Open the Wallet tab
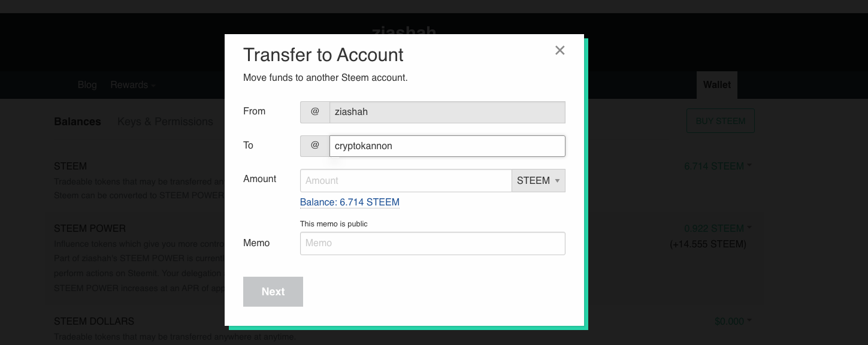Image resolution: width=868 pixels, height=345 pixels. point(716,85)
